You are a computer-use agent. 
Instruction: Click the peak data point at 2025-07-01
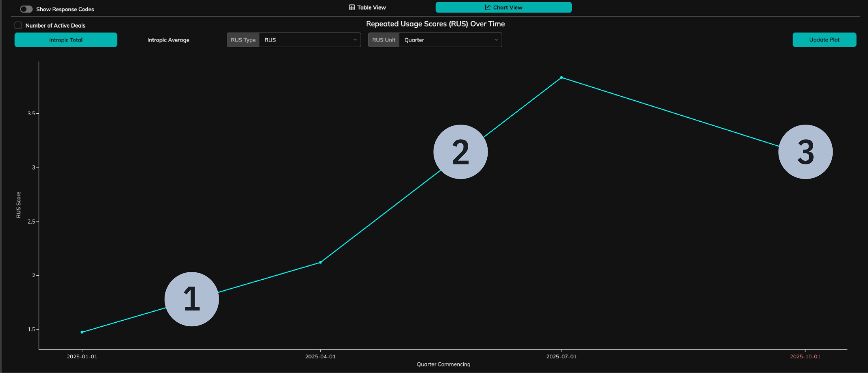point(562,77)
